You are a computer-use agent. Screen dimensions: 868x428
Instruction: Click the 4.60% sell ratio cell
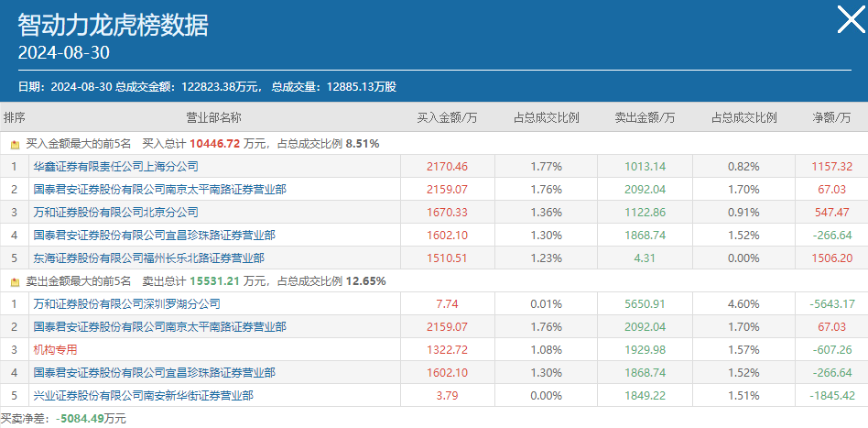pyautogui.click(x=743, y=303)
